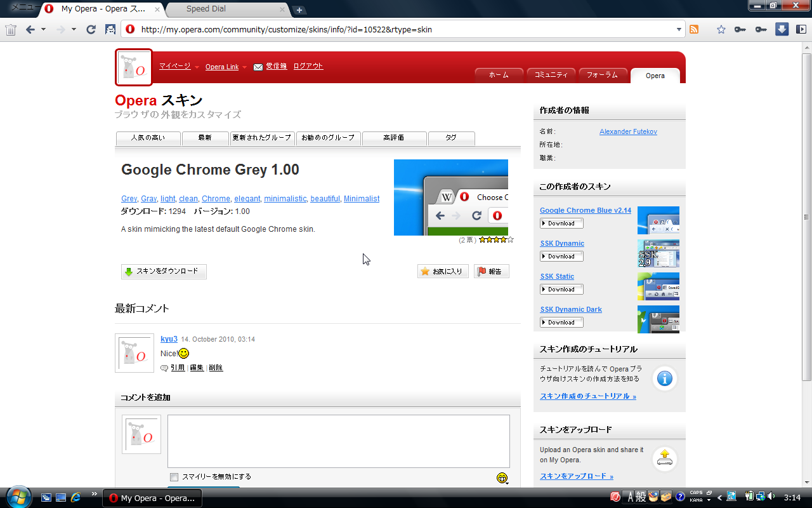
Task: Click 削除 to delete the comment
Action: pyautogui.click(x=216, y=368)
